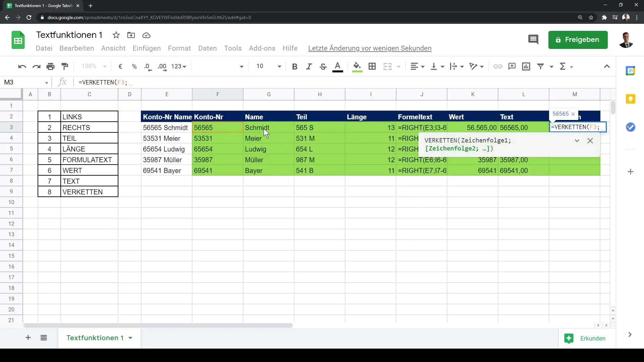Open the last change history link
This screenshot has height=362, width=644.
point(370,48)
